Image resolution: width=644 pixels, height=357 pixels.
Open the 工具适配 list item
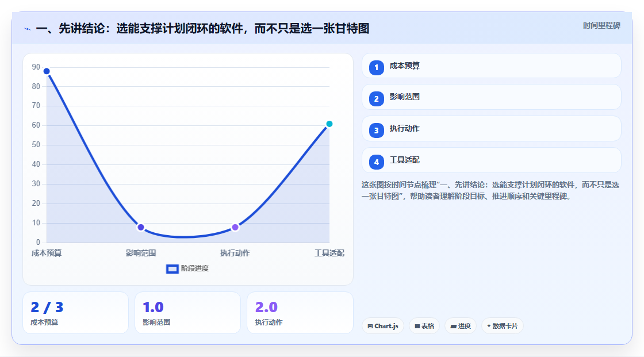pyautogui.click(x=491, y=160)
